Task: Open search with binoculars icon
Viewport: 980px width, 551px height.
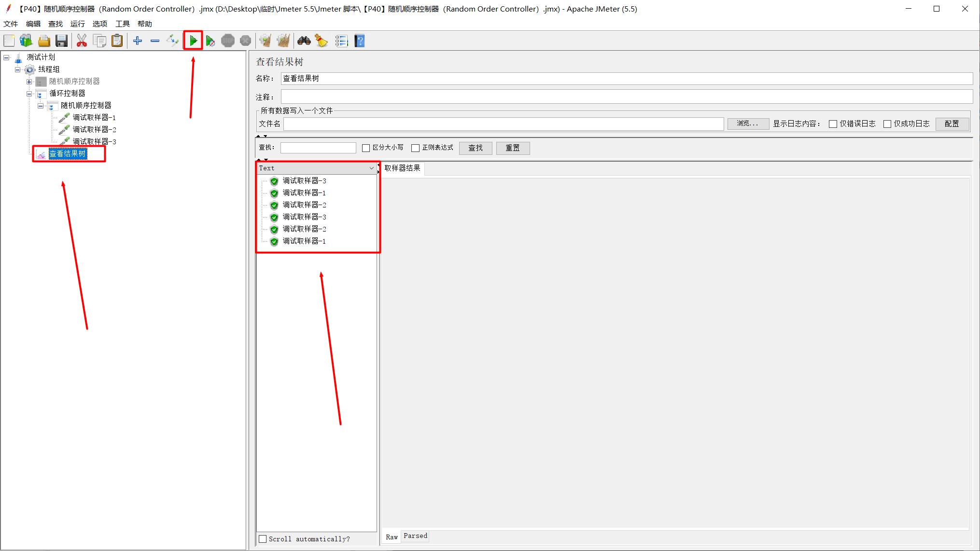Action: click(x=304, y=41)
